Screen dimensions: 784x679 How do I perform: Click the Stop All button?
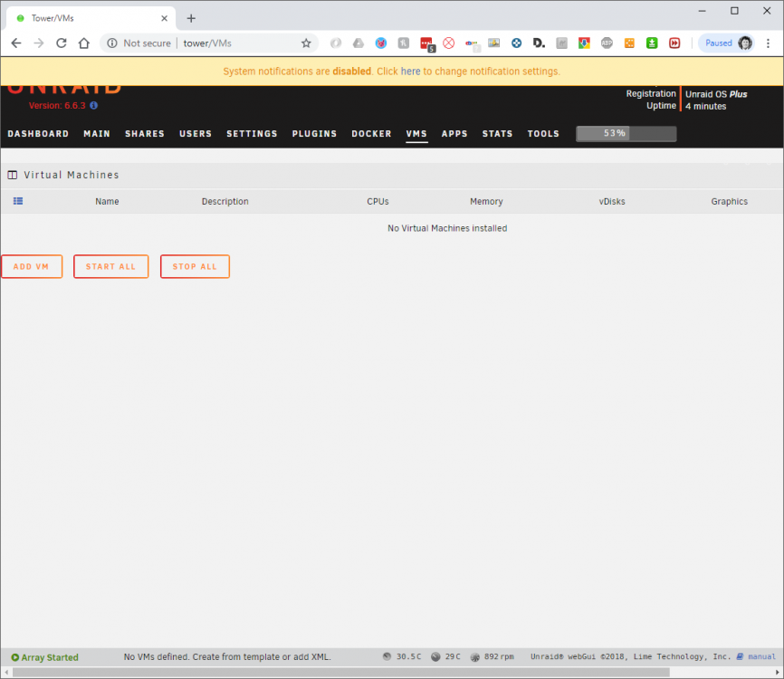(x=195, y=266)
